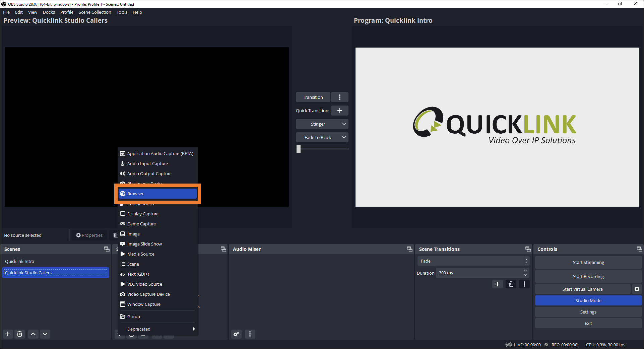Add a scene transition with plus icon
The image size is (644, 349).
coord(498,284)
